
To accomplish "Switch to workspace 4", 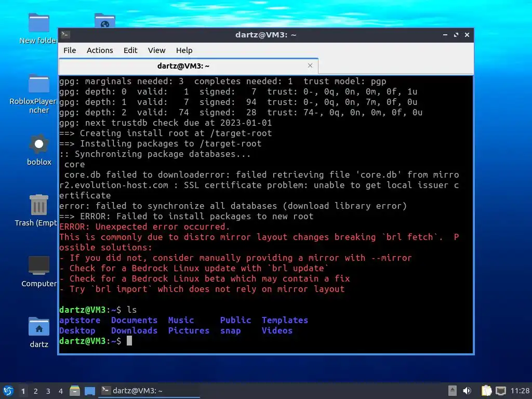I will 61,391.
